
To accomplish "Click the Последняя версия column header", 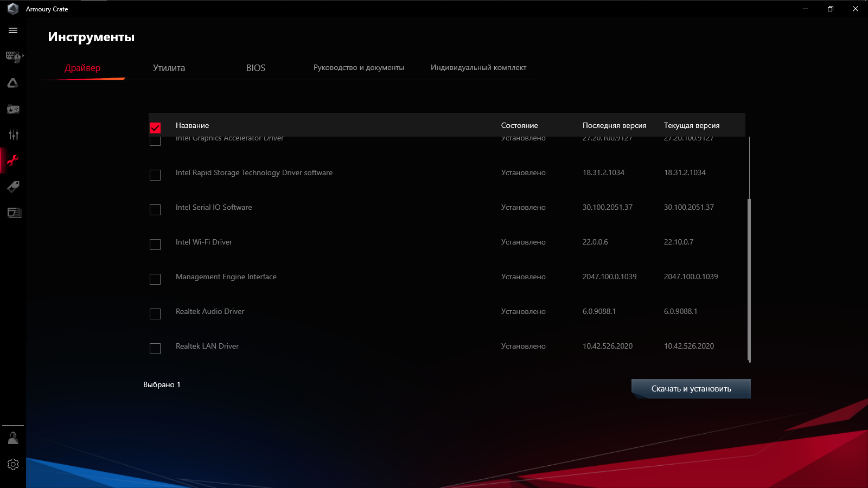I will pos(615,125).
